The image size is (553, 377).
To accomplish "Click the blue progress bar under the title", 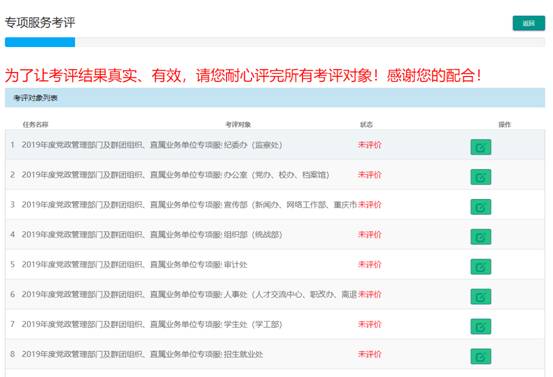I will pyautogui.click(x=40, y=42).
